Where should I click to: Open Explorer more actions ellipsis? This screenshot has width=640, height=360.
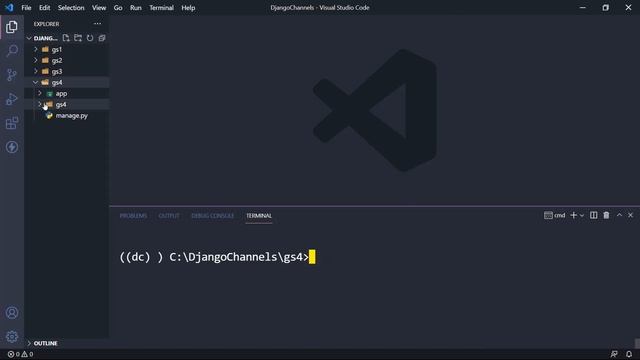[x=97, y=24]
